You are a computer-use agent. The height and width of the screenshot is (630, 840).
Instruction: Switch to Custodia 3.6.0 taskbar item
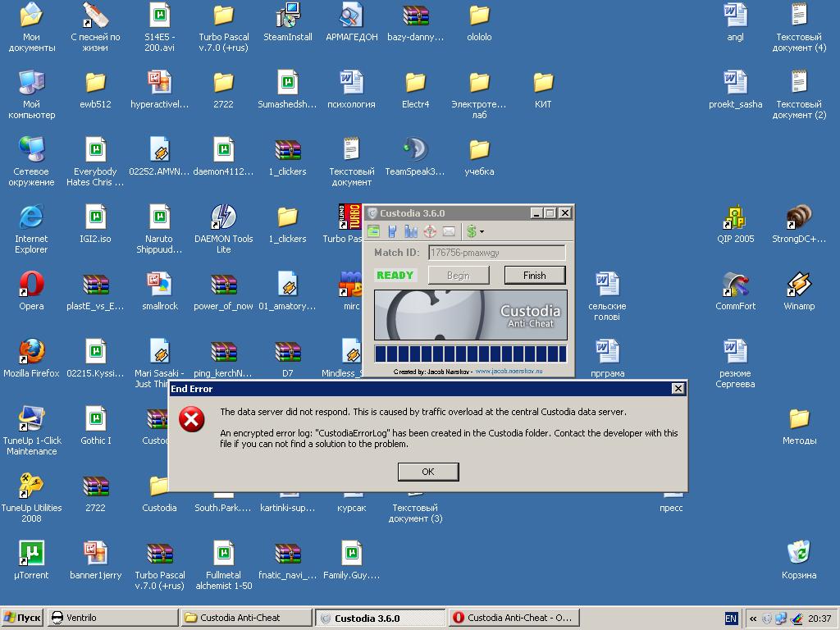click(x=380, y=618)
